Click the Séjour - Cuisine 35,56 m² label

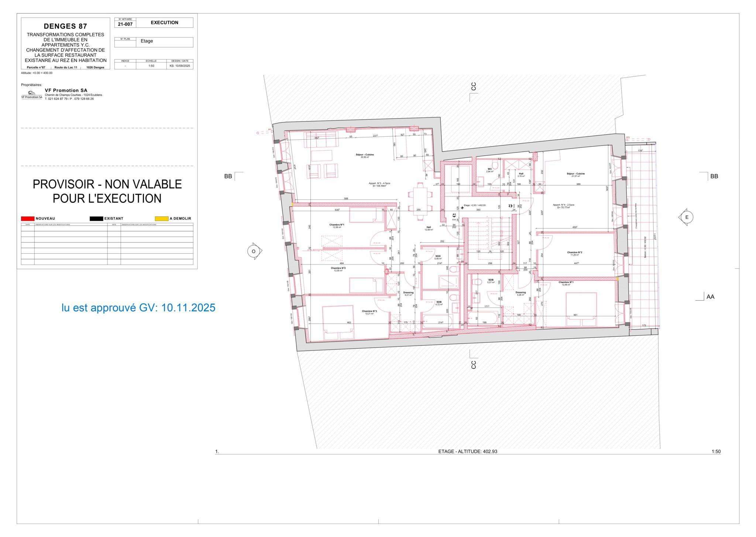[x=365, y=156]
